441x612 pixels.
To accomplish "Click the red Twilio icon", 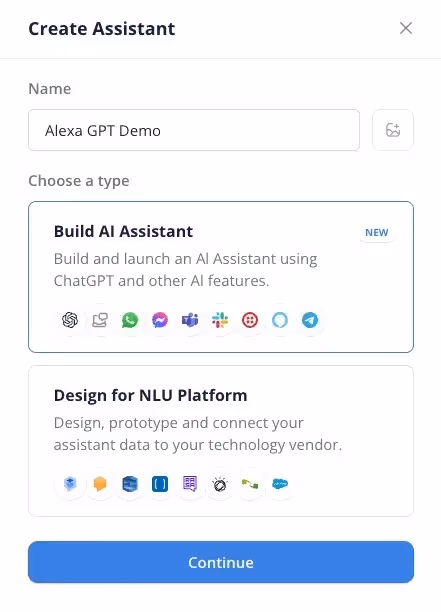I will tap(250, 320).
